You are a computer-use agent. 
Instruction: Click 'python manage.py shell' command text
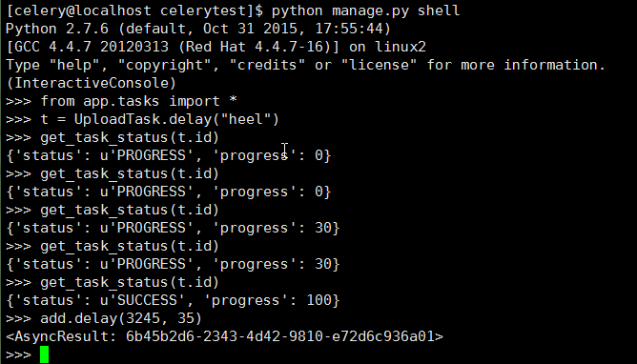pyautogui.click(x=365, y=10)
